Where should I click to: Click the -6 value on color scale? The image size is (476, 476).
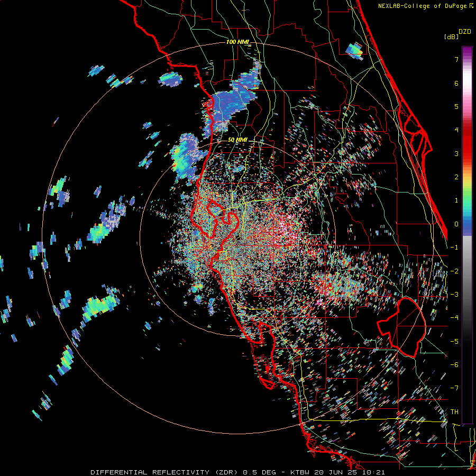point(454,365)
